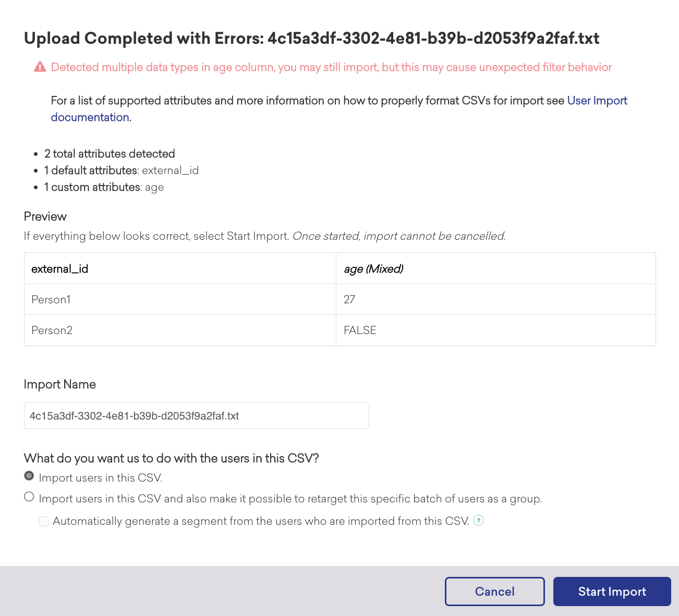679x616 pixels.
Task: Click the age value 27 cell
Action: point(495,299)
